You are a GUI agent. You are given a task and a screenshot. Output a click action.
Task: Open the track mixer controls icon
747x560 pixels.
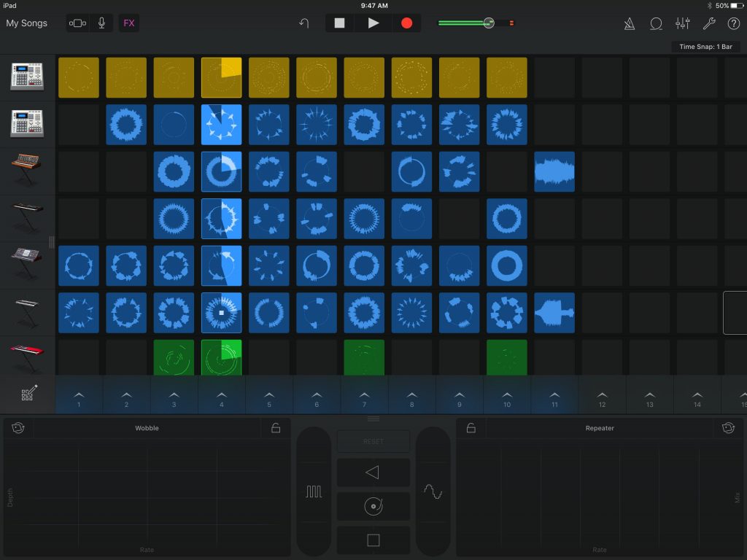pyautogui.click(x=683, y=23)
